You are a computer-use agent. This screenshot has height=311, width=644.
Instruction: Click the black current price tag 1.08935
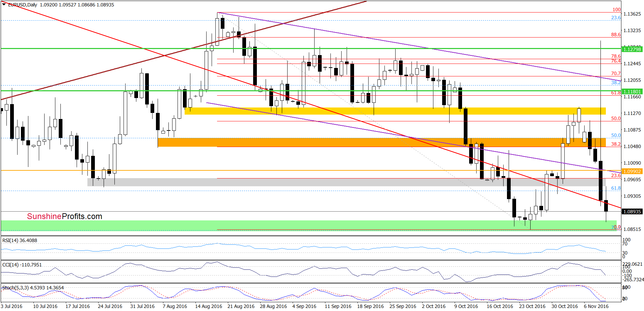click(632, 212)
